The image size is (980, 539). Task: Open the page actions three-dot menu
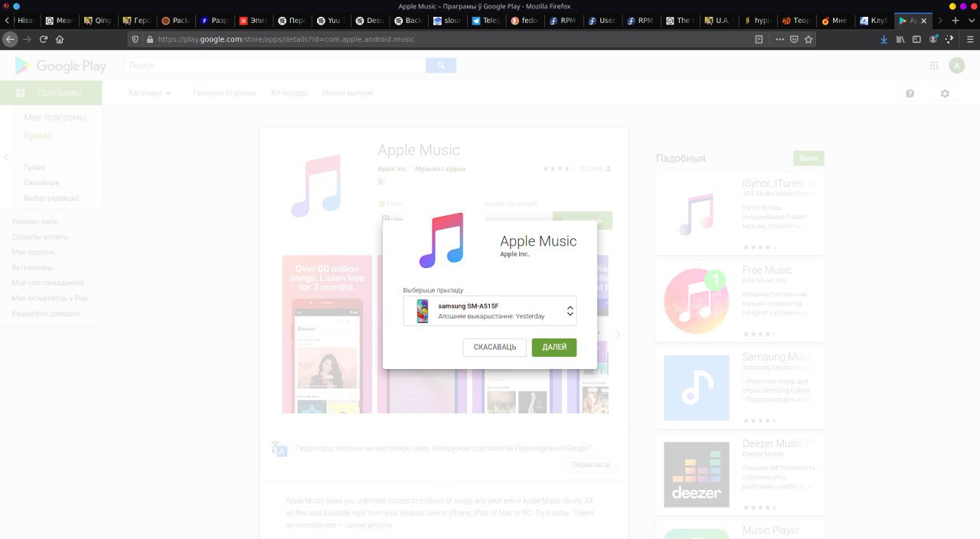coord(780,39)
